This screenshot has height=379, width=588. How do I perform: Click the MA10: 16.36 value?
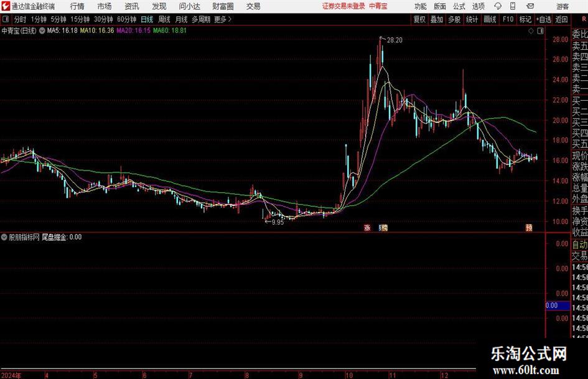pyautogui.click(x=96, y=30)
